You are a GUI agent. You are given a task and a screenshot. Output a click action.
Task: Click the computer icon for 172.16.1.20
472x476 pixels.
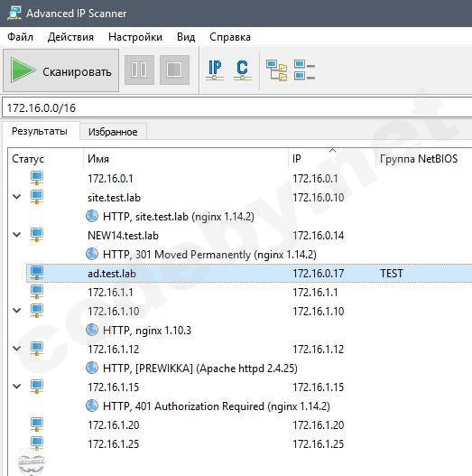point(37,425)
